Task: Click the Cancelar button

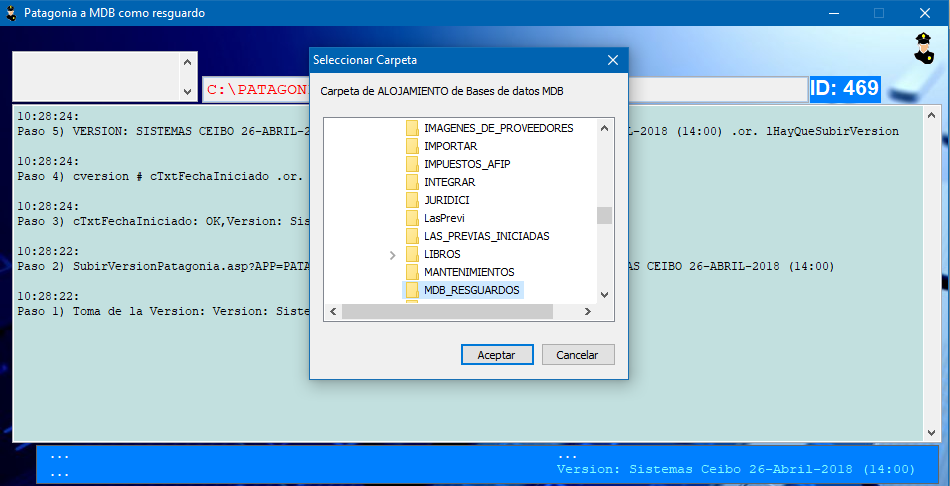Action: [578, 355]
